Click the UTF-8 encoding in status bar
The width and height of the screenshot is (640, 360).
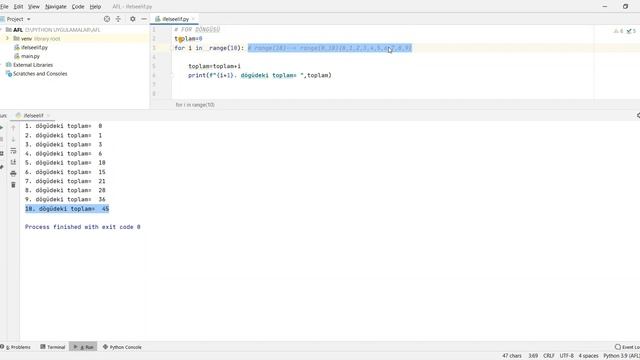567,356
